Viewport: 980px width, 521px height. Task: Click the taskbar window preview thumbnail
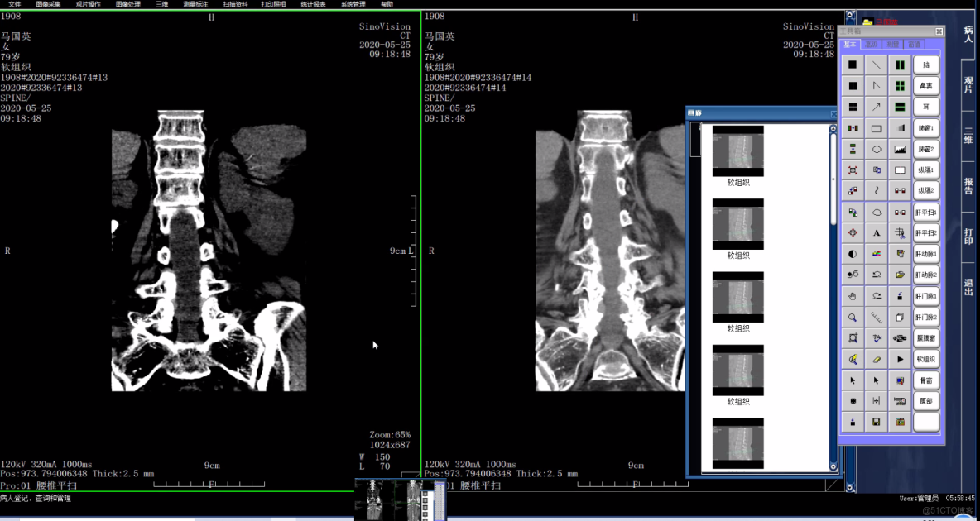coord(401,499)
